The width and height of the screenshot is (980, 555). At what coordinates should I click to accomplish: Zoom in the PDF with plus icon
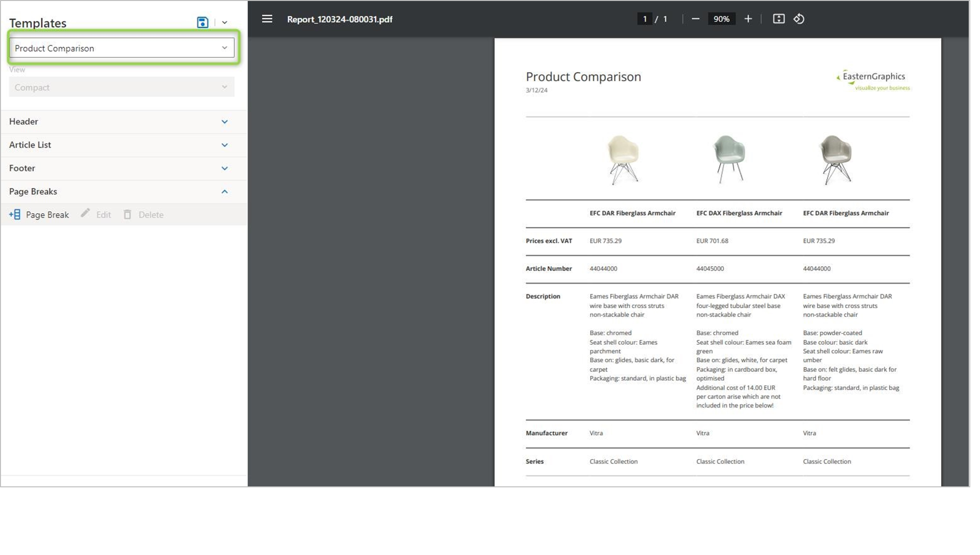click(x=748, y=19)
